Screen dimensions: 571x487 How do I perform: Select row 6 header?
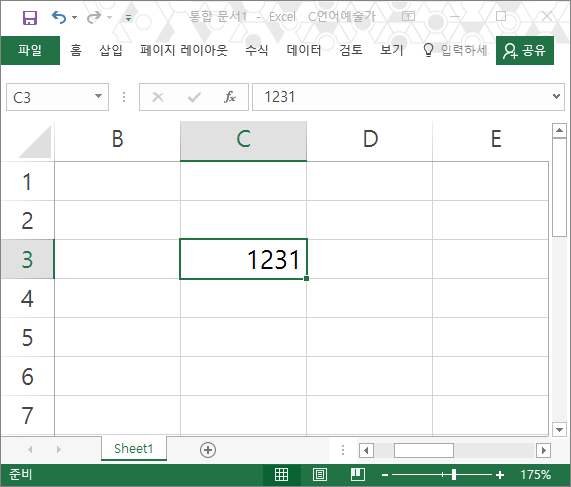(x=28, y=376)
